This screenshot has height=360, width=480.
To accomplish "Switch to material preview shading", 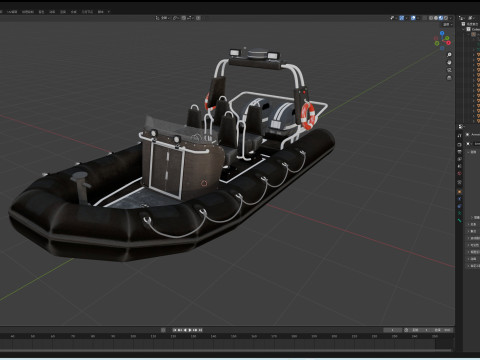I will 441,18.
